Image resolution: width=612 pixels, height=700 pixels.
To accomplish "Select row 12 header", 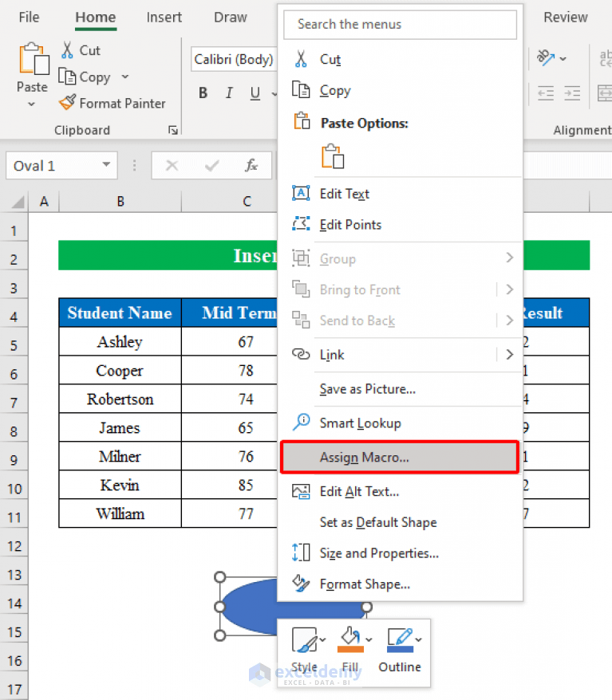I will coord(14,546).
